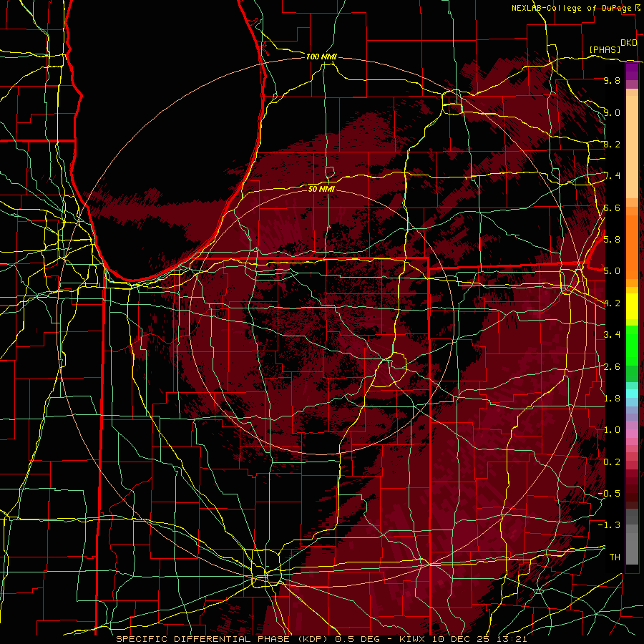The image size is (644, 644).
Task: Click the 0.2 value on the color scale
Action: tap(612, 462)
